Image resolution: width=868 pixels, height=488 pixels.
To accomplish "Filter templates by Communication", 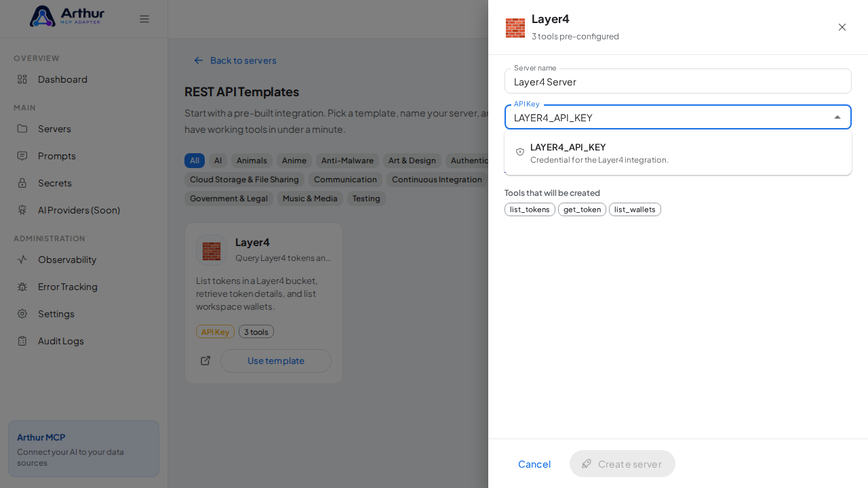I will coord(345,180).
